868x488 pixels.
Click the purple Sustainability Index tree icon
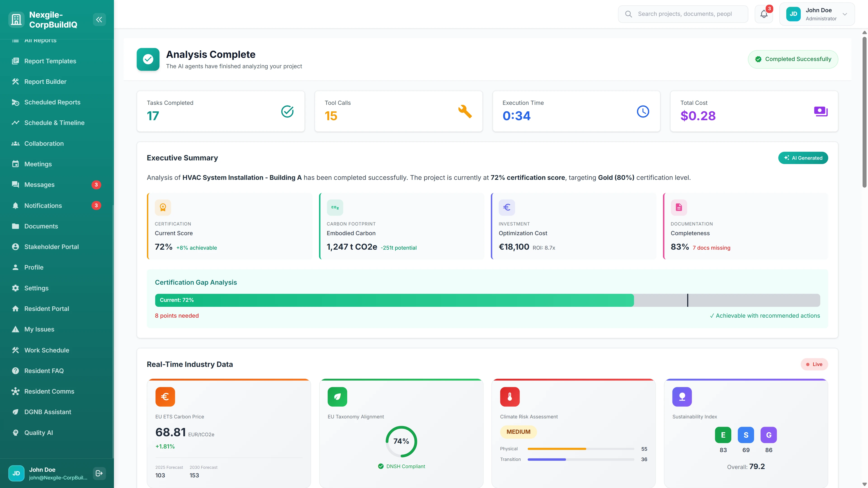tap(682, 397)
